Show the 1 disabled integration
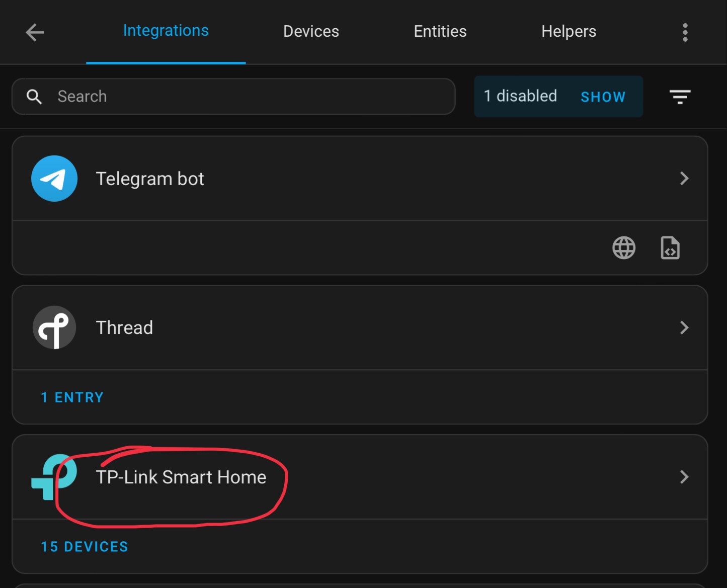Image resolution: width=727 pixels, height=588 pixels. point(603,97)
